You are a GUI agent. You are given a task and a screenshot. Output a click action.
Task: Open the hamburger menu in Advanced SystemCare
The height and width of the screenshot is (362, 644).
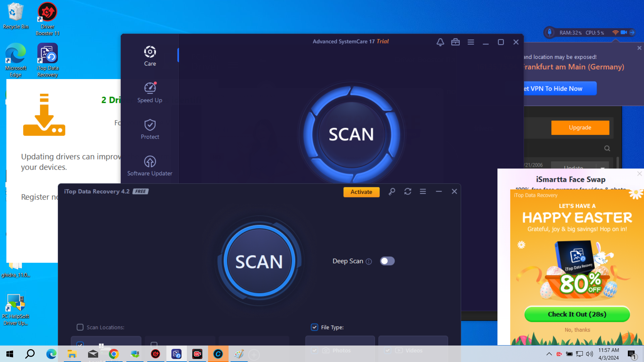pyautogui.click(x=471, y=42)
